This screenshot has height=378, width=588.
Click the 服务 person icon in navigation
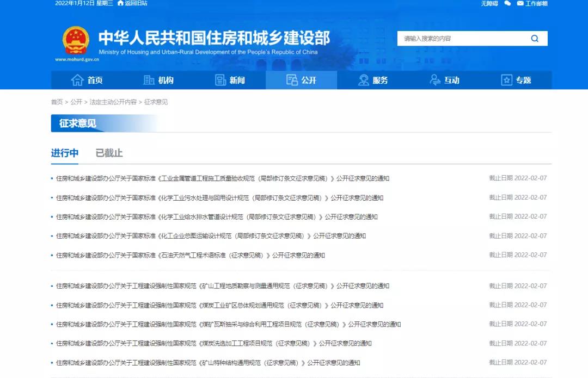[364, 80]
